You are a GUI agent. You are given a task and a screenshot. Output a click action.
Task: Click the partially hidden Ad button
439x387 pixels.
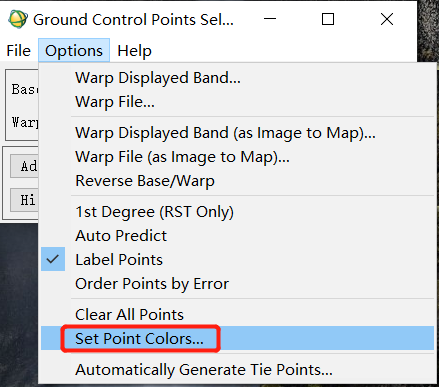click(24, 166)
